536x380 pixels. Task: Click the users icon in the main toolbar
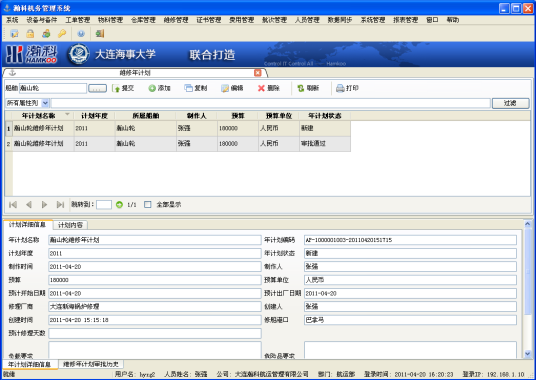(x=46, y=33)
